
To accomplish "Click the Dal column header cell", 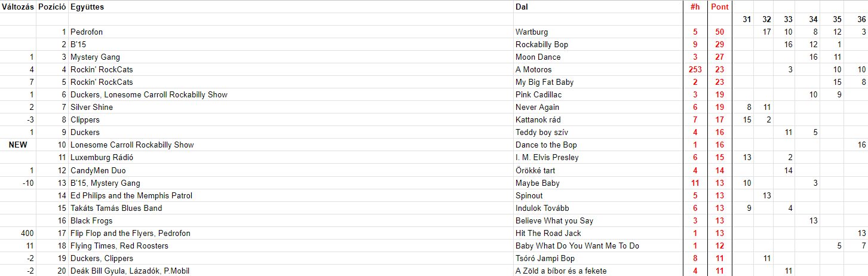I will point(599,7).
